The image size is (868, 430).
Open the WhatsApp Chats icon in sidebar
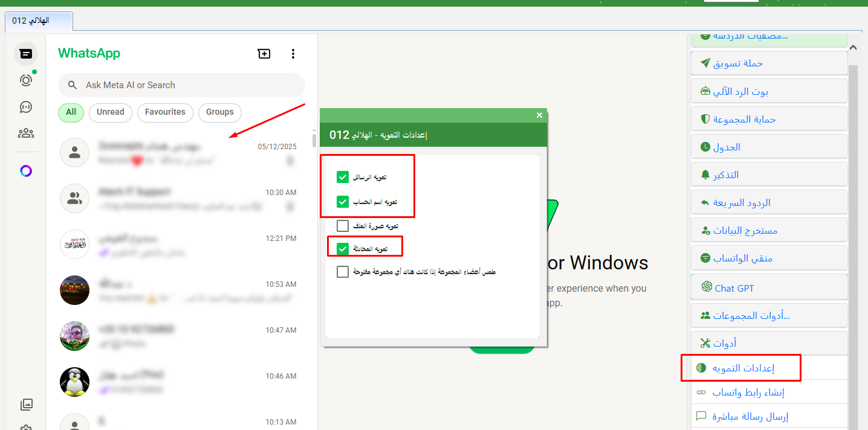click(25, 54)
